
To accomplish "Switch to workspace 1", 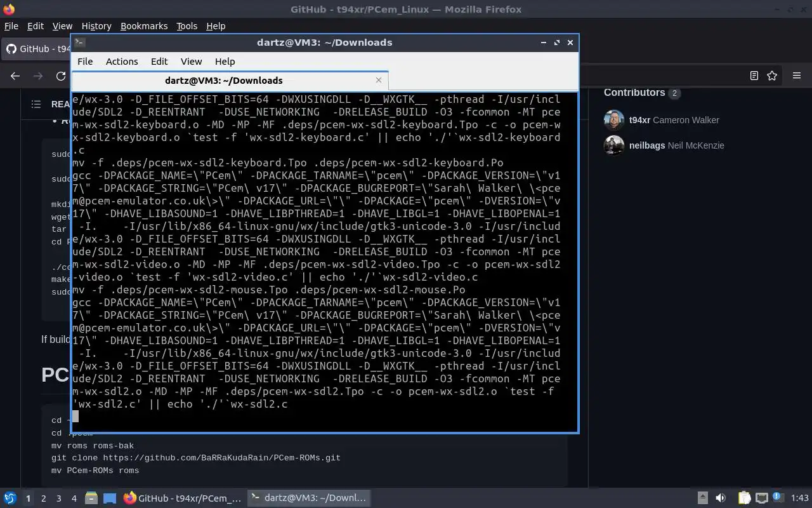I will tap(28, 498).
